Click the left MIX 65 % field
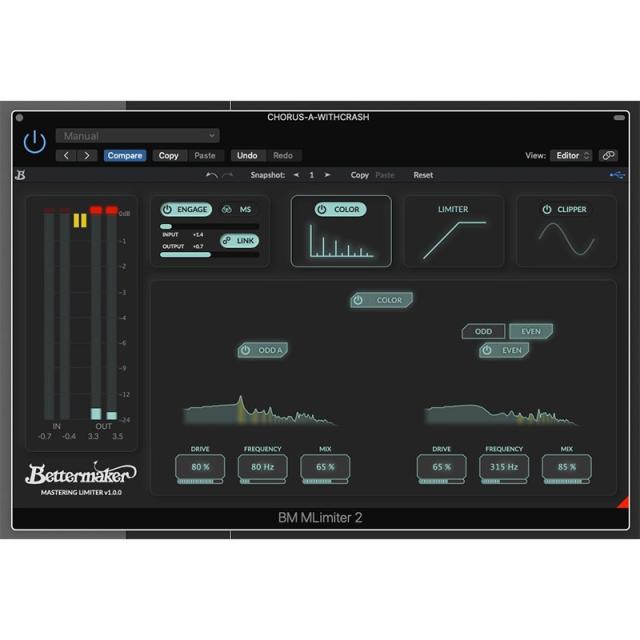The height and width of the screenshot is (640, 640). [x=325, y=469]
